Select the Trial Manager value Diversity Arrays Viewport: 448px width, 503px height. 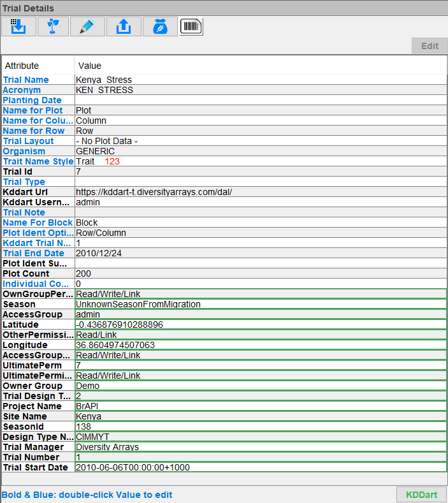click(261, 447)
